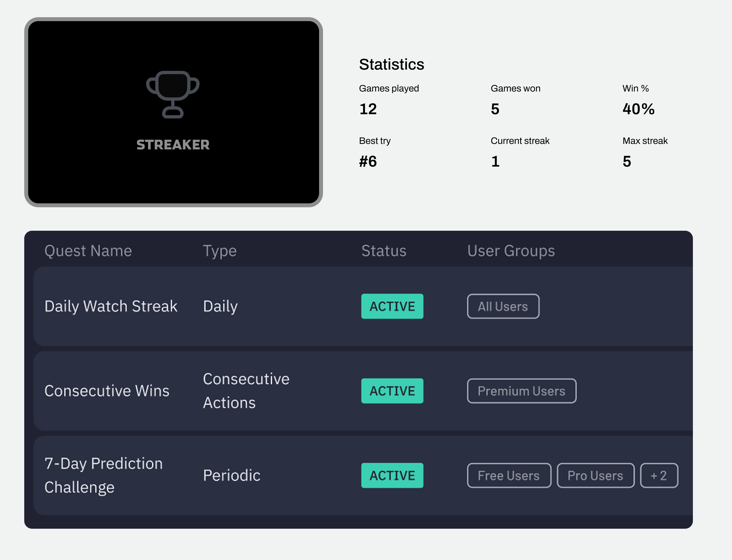Click the User Groups column header
The image size is (732, 560).
[x=511, y=251]
